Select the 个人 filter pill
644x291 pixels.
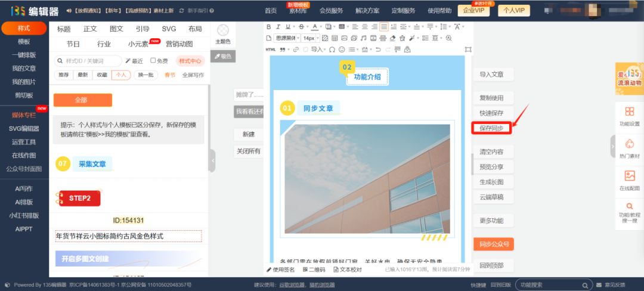click(120, 75)
